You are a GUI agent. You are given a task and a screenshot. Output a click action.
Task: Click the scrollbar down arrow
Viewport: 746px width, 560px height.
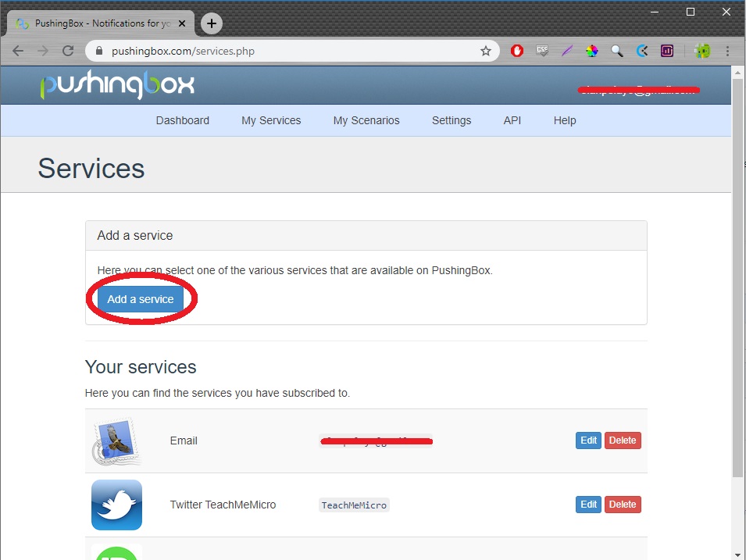pos(737,555)
